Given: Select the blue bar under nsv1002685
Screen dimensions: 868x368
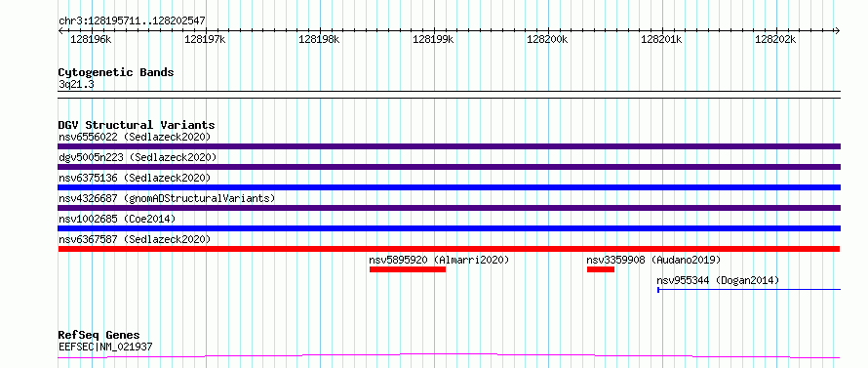Looking at the screenshot, I should (x=449, y=228).
